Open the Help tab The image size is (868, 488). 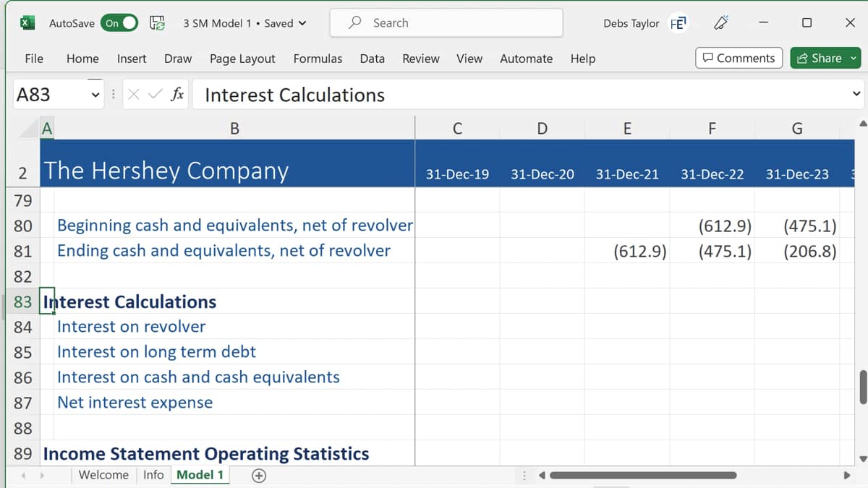pos(583,59)
